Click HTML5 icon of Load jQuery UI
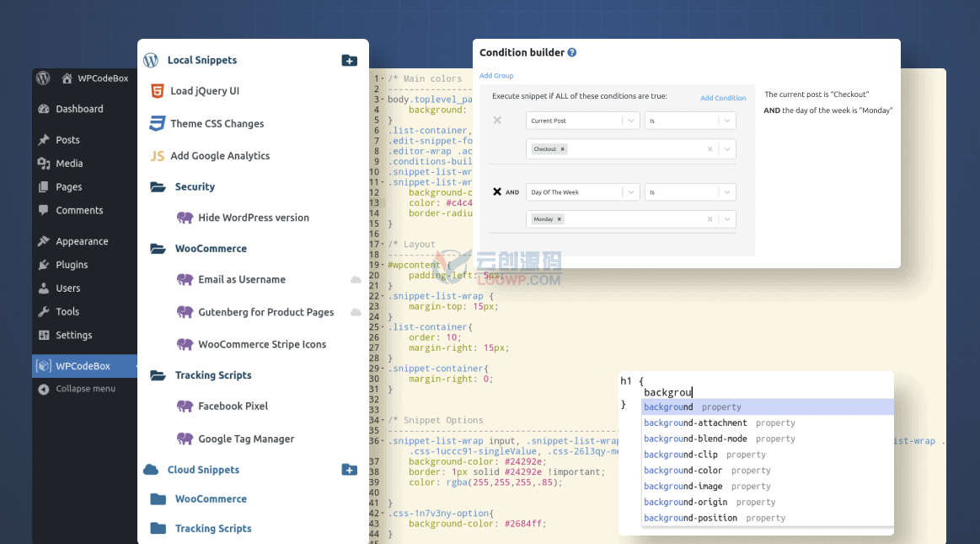 point(158,91)
